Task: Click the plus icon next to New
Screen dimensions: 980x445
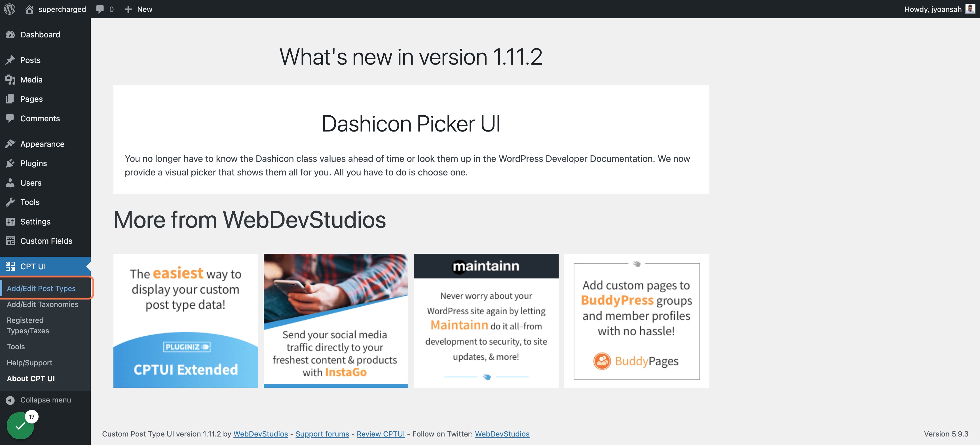Action: point(128,9)
